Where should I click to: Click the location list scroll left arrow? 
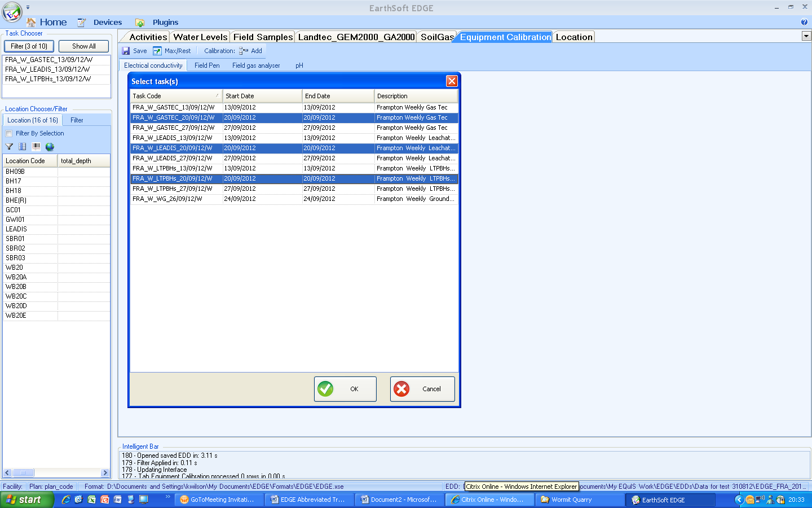pyautogui.click(x=7, y=473)
